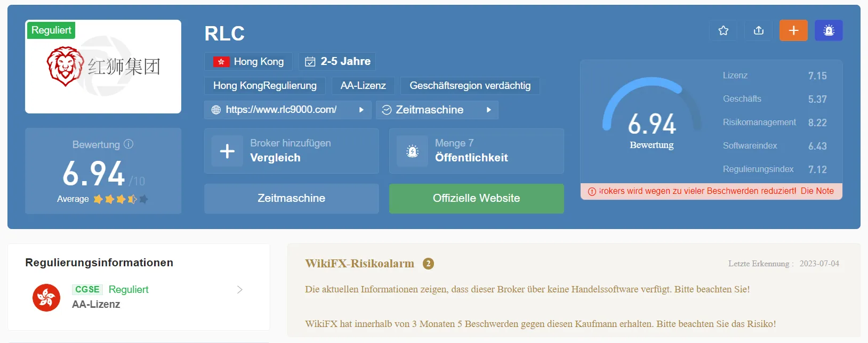Expand the website URL arrow
This screenshot has width=868, height=343.
click(361, 110)
